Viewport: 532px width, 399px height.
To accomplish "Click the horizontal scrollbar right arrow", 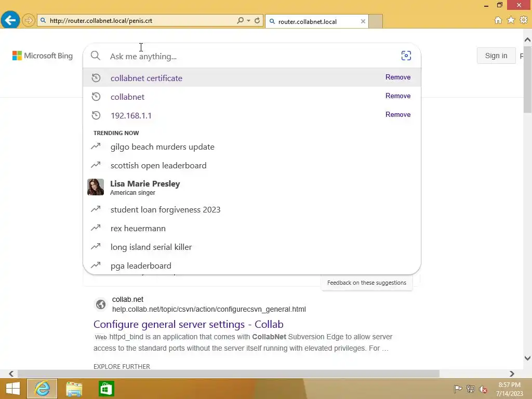I will pyautogui.click(x=512, y=374).
